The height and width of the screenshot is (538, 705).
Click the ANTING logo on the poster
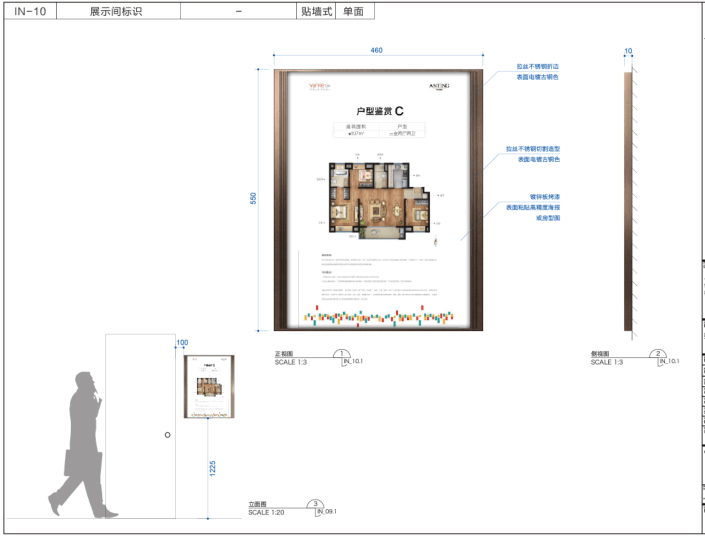(439, 86)
